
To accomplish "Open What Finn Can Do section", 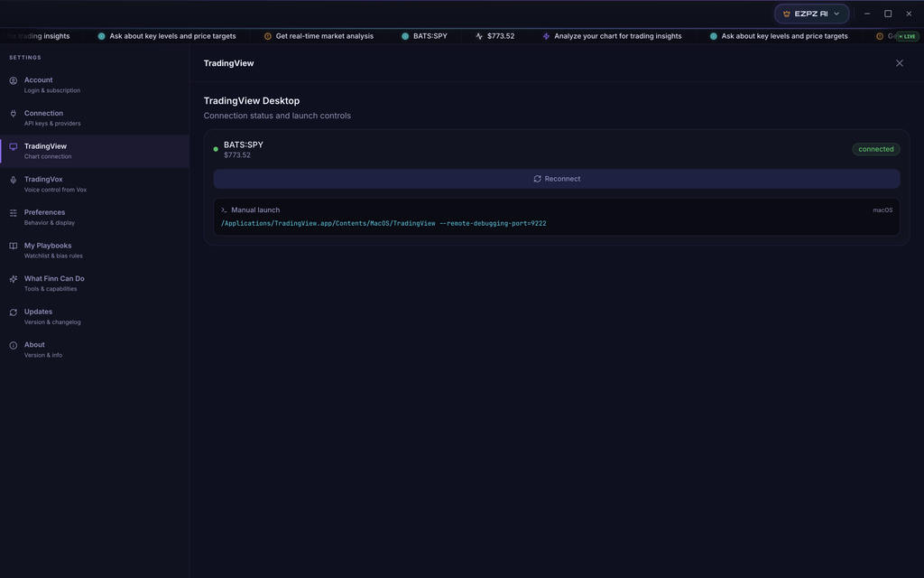I will 94,283.
